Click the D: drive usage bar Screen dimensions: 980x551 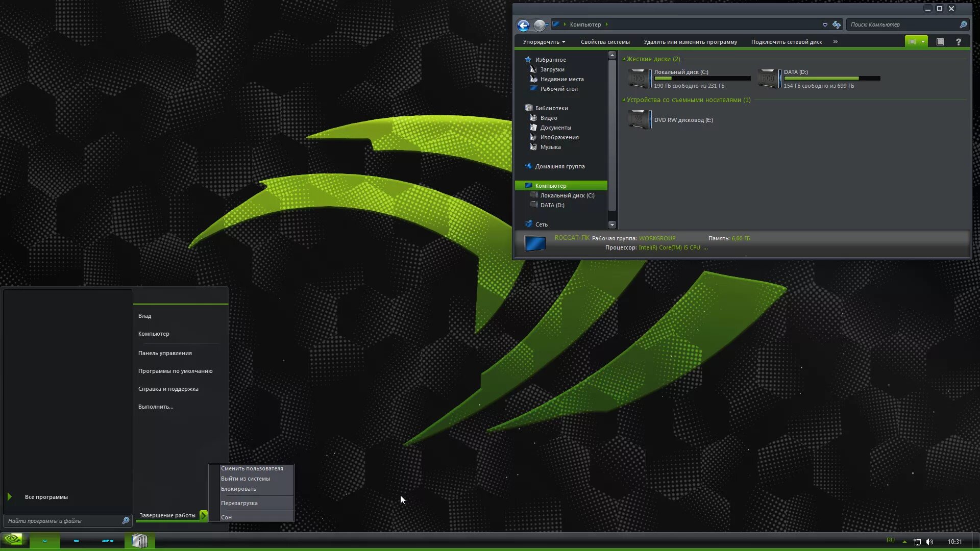[832, 79]
